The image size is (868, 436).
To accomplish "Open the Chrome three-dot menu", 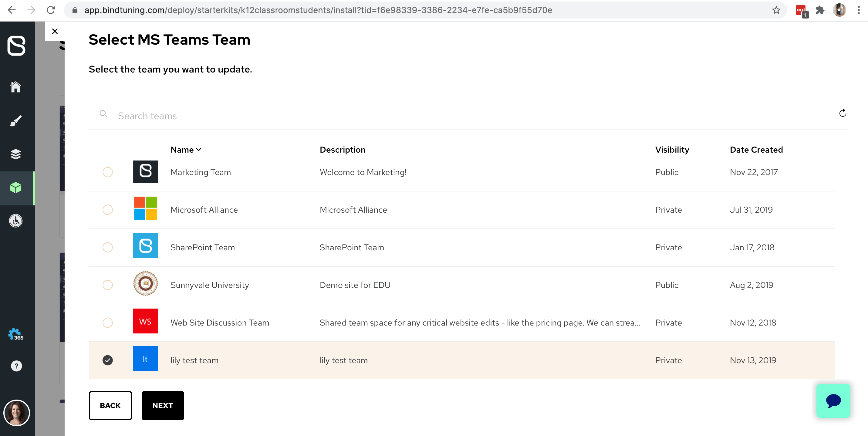I will 859,10.
